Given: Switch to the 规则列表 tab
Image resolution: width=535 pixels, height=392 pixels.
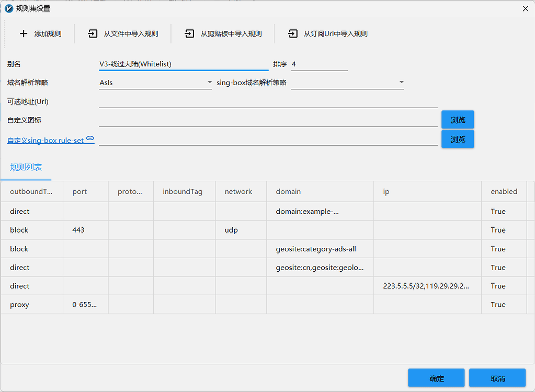Looking at the screenshot, I should click(26, 167).
